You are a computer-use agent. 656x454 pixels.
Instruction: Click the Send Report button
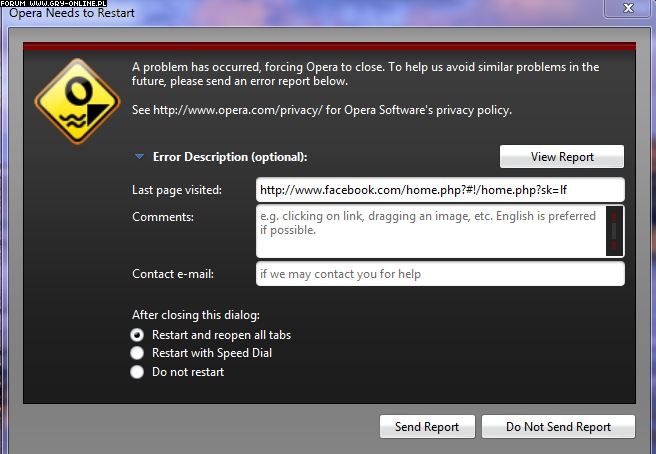tap(427, 427)
